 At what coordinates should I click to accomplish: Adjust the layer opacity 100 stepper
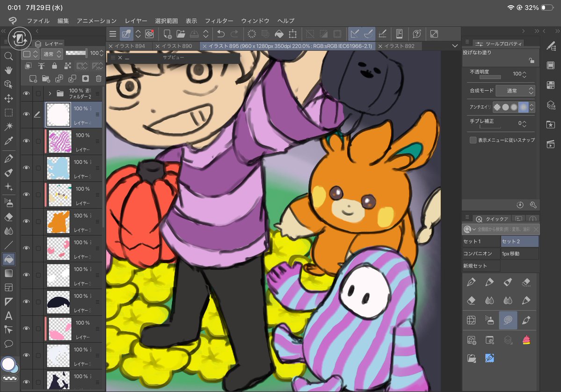(101, 53)
